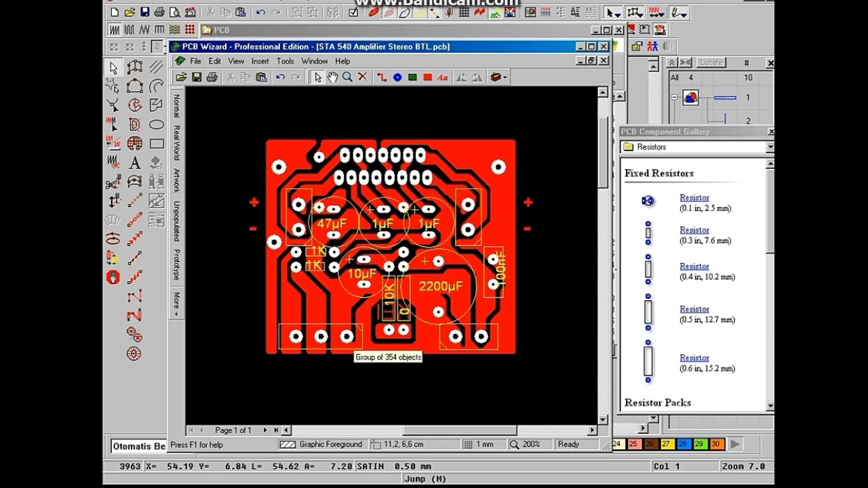This screenshot has width=868, height=488.
Task: Open the View menu
Action: [236, 61]
